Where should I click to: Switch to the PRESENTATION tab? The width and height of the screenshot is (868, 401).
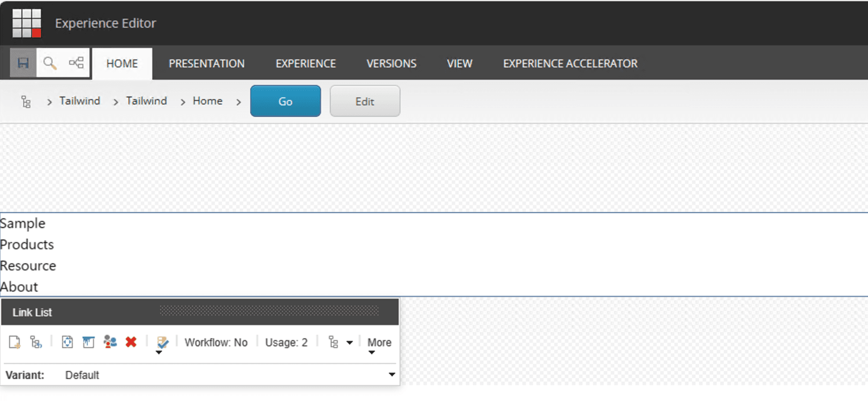206,63
